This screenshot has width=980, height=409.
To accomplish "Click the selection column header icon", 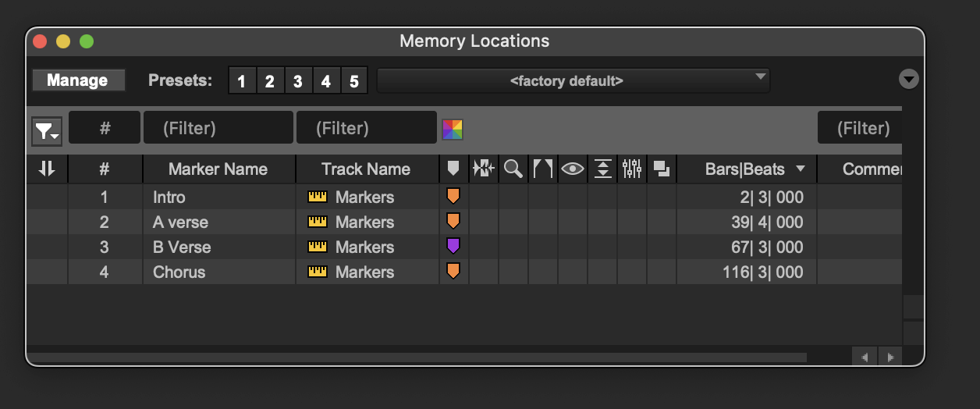I will pyautogui.click(x=483, y=169).
